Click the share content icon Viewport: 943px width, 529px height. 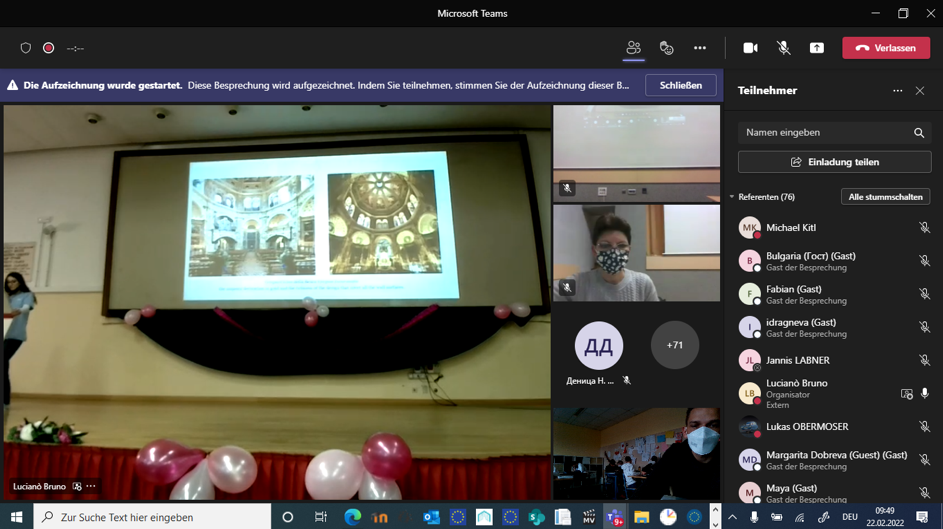coord(817,48)
